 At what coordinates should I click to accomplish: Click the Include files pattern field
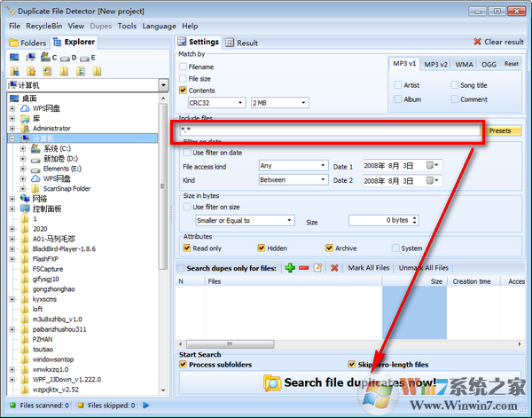(329, 130)
